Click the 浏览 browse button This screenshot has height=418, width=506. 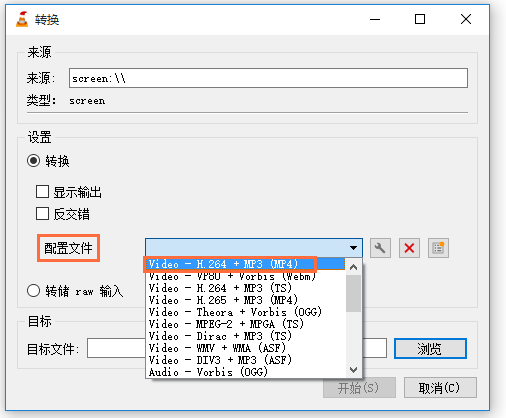click(430, 348)
